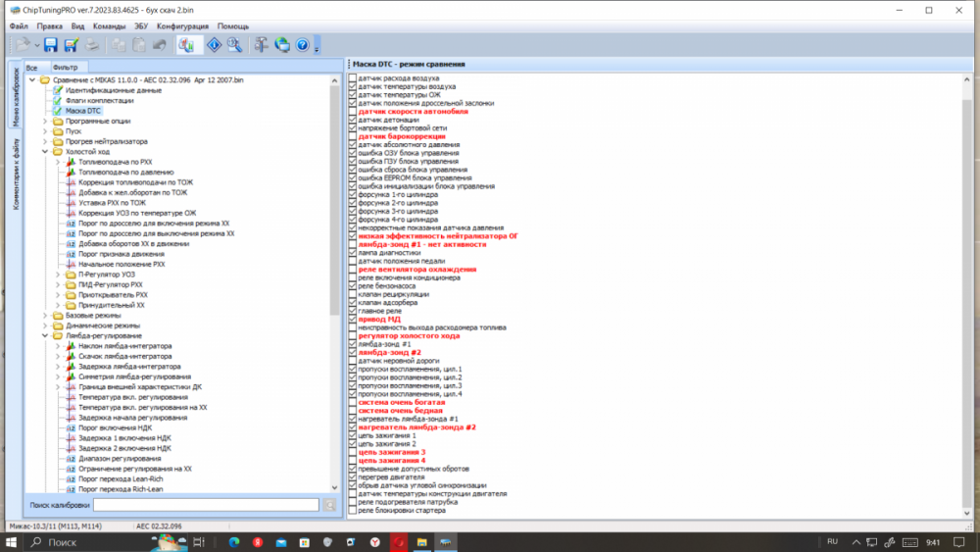Switch to the 'Фильтр' tab

[65, 68]
